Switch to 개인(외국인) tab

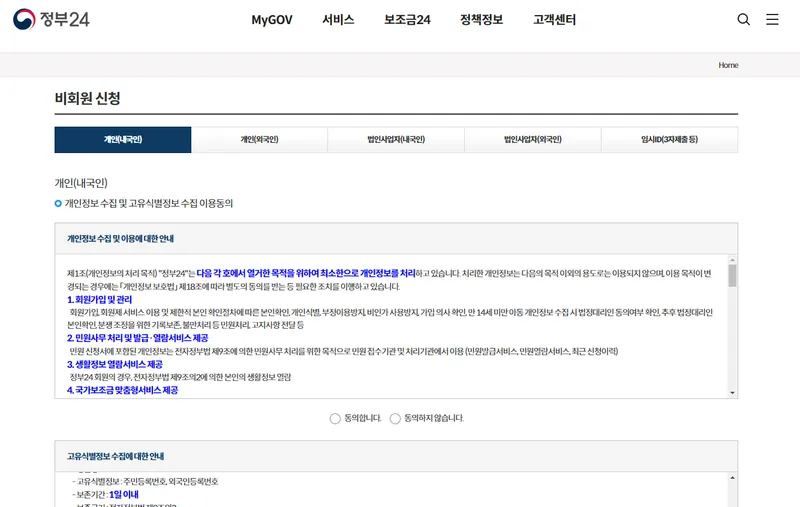tap(259, 140)
